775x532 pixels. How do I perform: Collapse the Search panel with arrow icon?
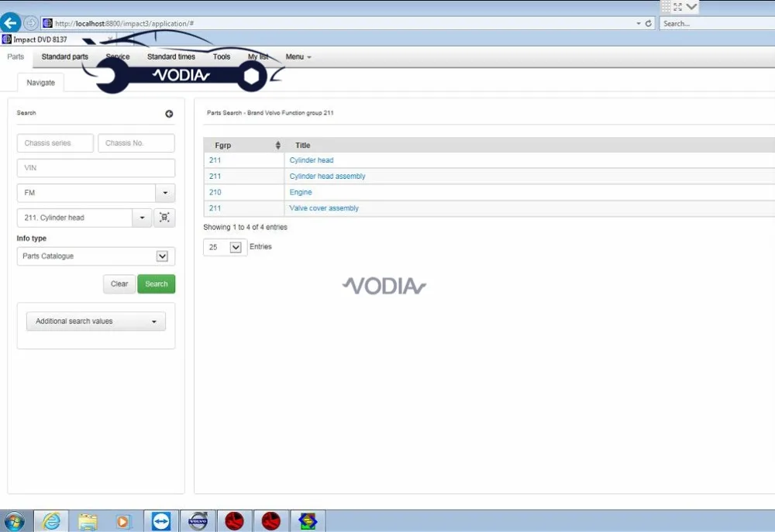click(169, 114)
